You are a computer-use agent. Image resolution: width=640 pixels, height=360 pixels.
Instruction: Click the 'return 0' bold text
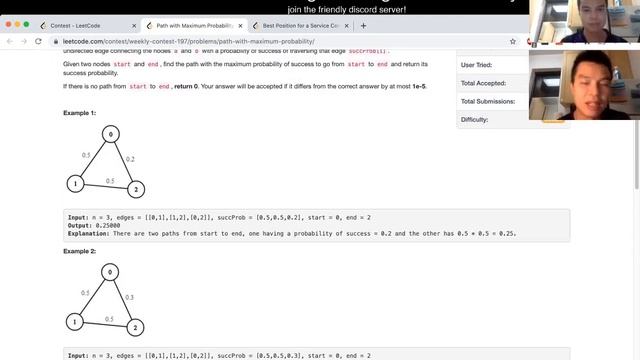click(186, 87)
